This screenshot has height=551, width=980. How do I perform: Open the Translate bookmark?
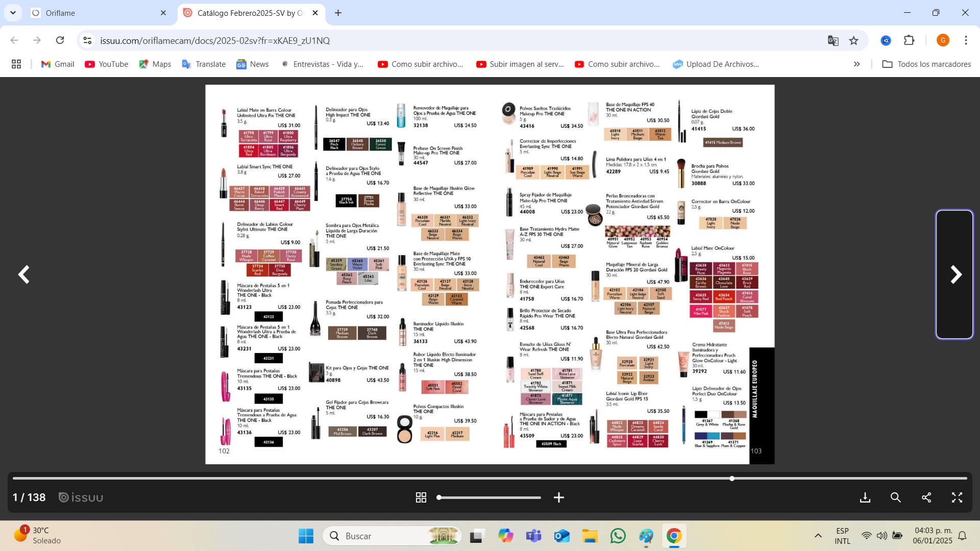pyautogui.click(x=204, y=64)
